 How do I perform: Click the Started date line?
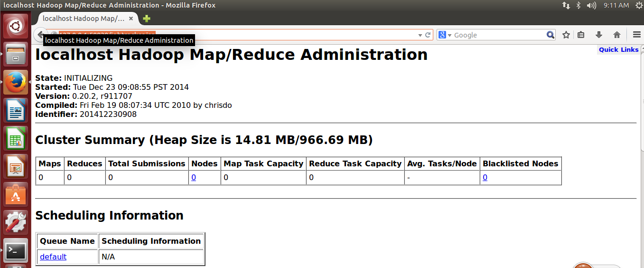[112, 87]
